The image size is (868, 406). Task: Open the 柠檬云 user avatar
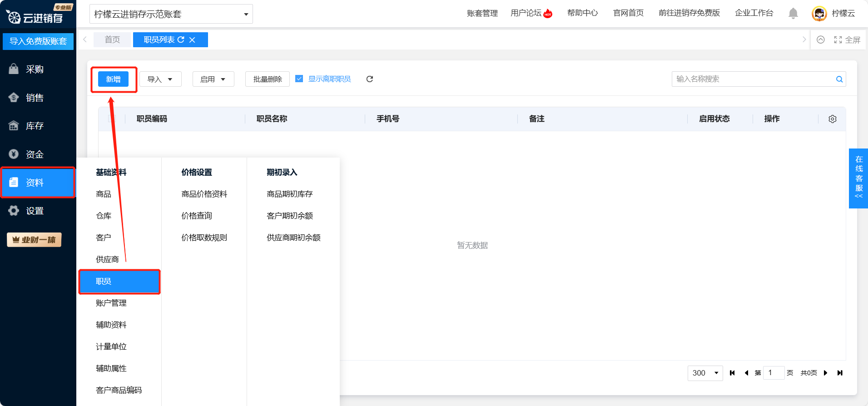(x=819, y=14)
